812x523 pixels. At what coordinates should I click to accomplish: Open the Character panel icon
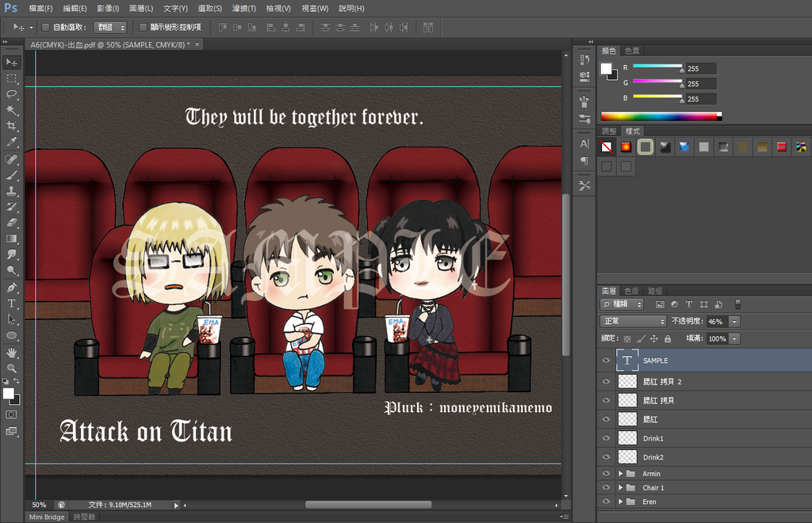pyautogui.click(x=584, y=143)
